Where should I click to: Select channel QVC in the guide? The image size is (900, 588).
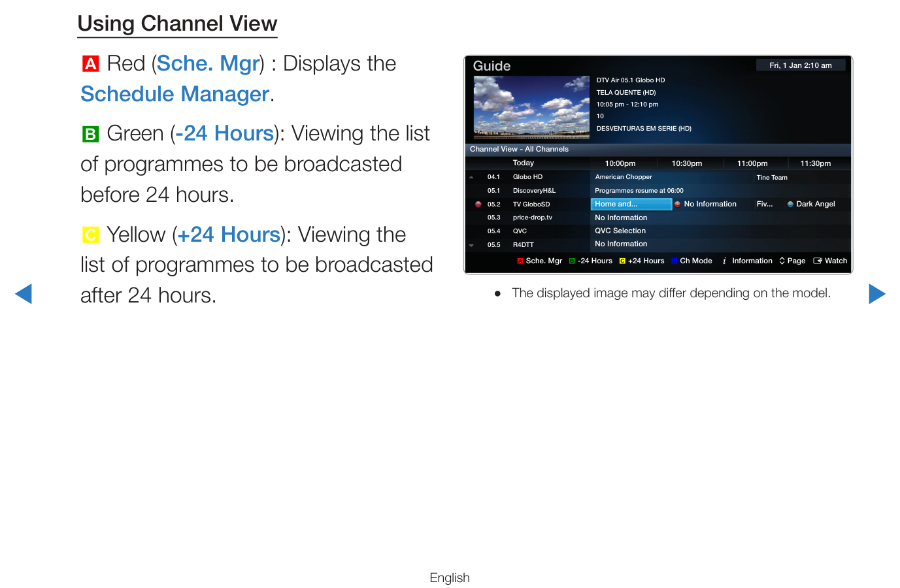tap(520, 231)
